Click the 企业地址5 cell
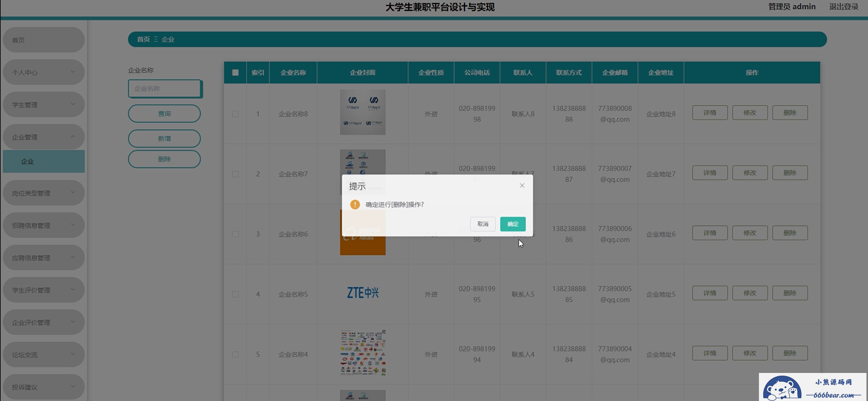The image size is (868, 401). pos(661,295)
